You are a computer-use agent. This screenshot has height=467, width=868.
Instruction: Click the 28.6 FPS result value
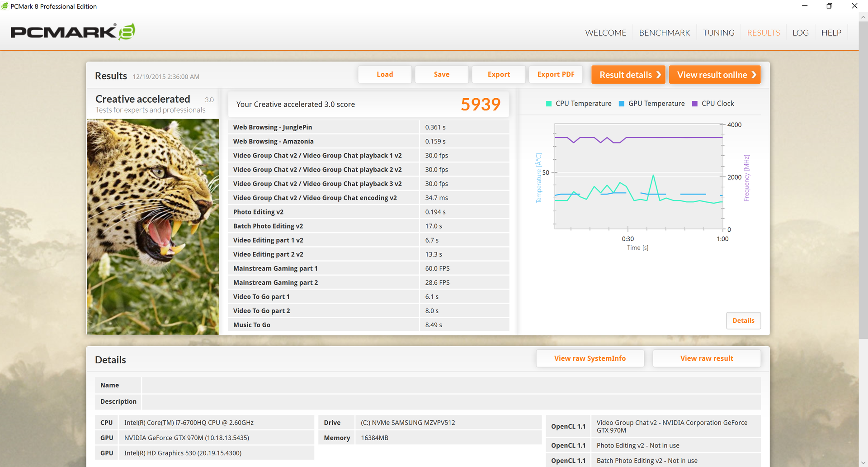[437, 282]
